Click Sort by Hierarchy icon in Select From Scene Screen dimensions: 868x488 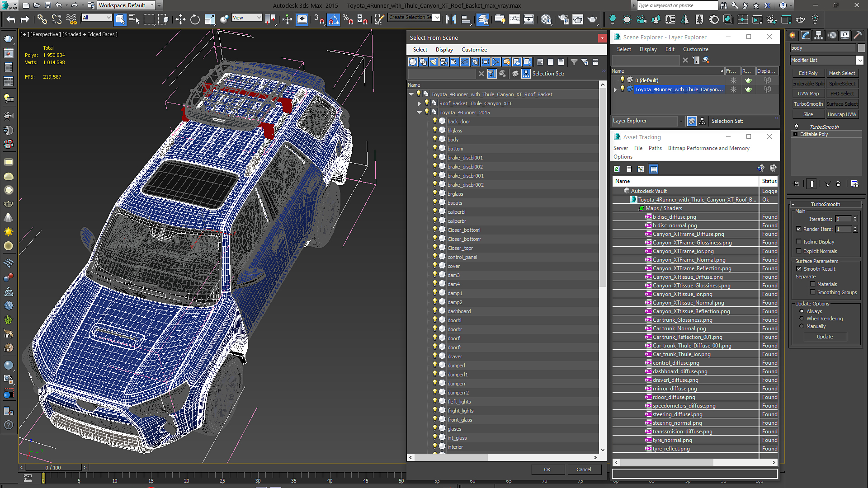(526, 74)
